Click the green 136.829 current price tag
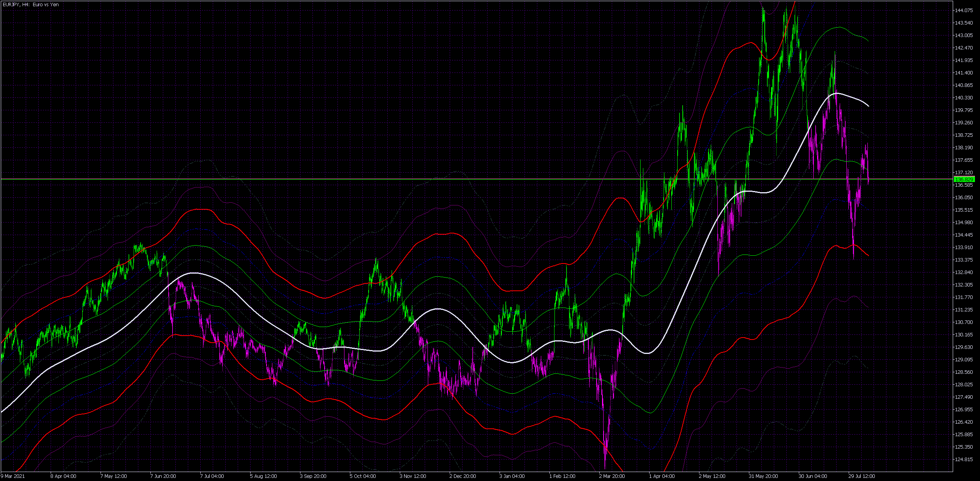Screen dimensions: 980x481 pos(964,179)
